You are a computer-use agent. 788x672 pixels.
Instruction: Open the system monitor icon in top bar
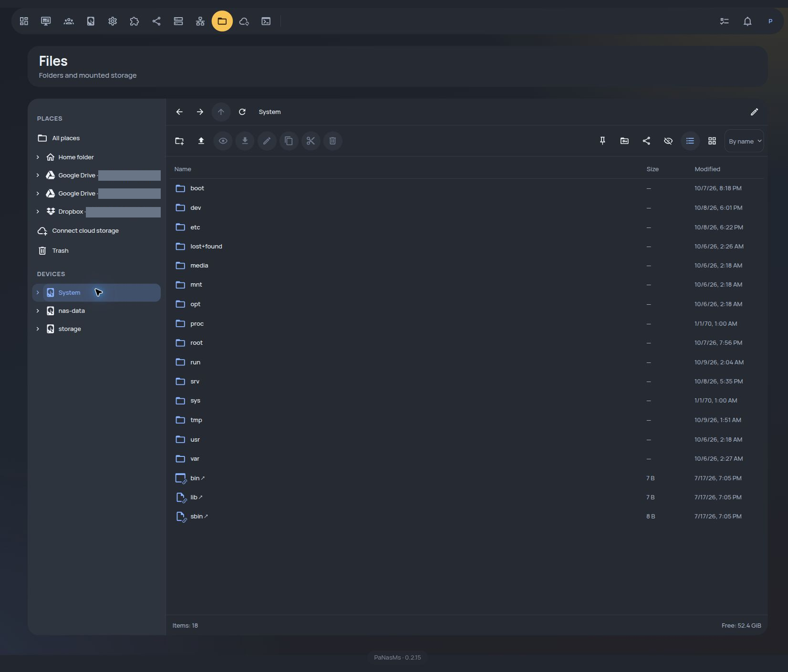46,21
